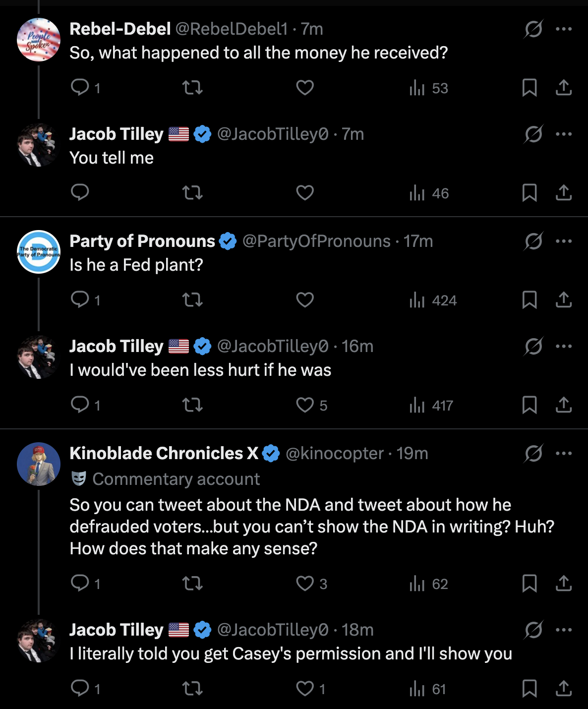The width and height of the screenshot is (588, 709).
Task: Repost Party of Pronouns' Fed plant tweet
Action: pyautogui.click(x=192, y=300)
